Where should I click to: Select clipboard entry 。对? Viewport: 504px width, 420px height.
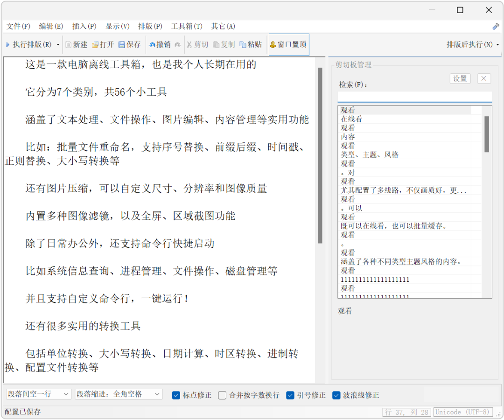(x=404, y=173)
